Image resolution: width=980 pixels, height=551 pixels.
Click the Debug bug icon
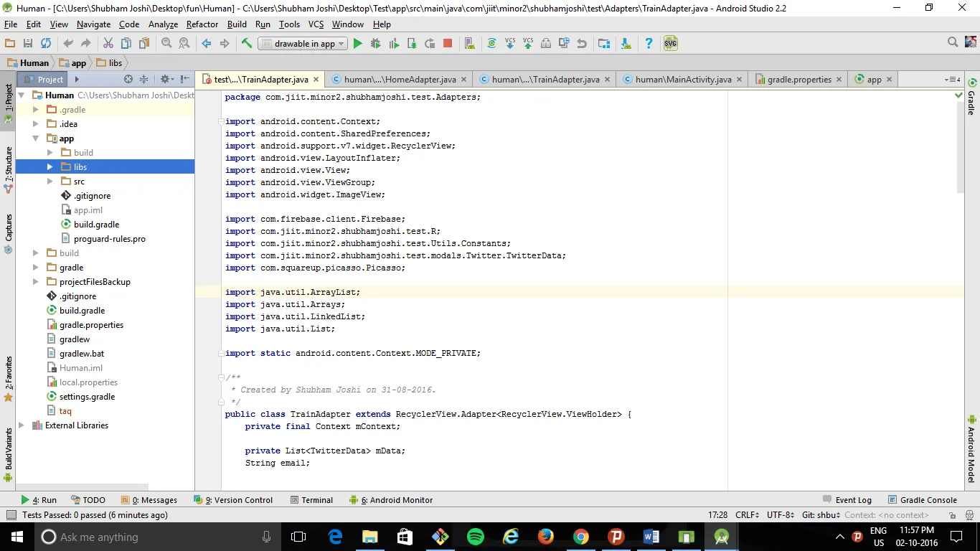(375, 44)
